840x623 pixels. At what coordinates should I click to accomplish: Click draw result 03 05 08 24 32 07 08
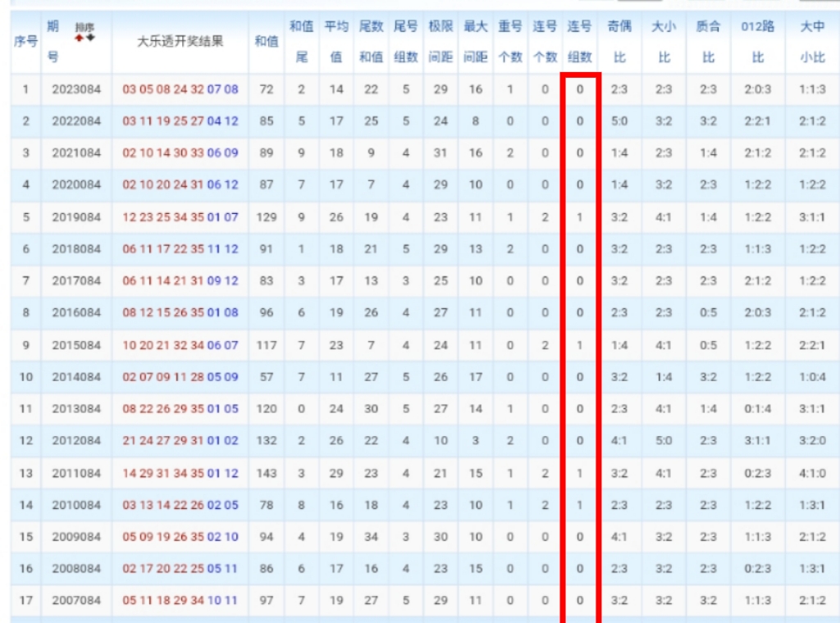tap(180, 89)
